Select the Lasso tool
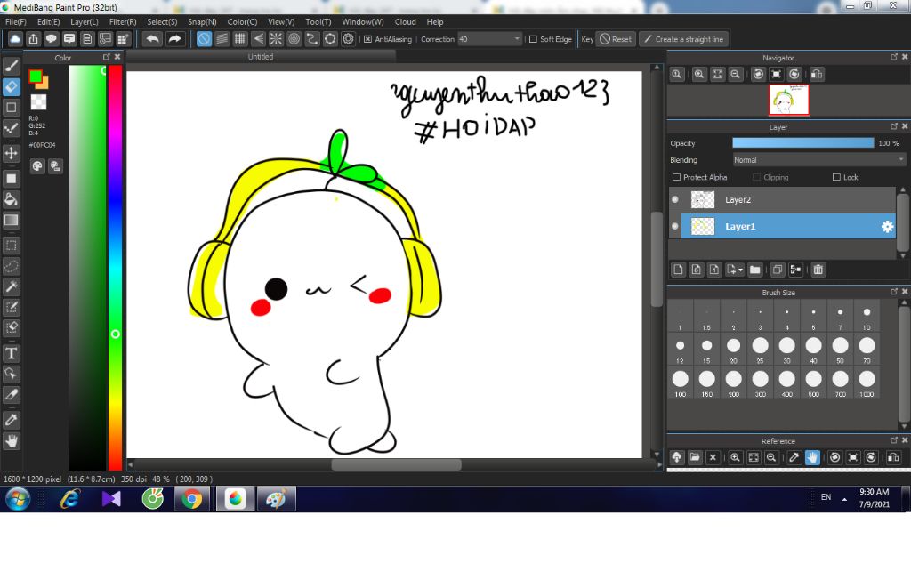The height and width of the screenshot is (588, 911). coord(11,266)
